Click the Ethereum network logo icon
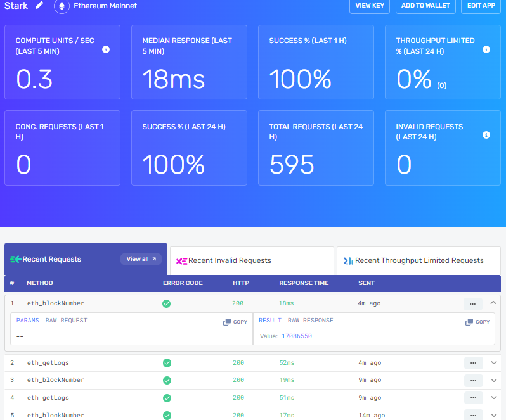The height and width of the screenshot is (420, 506). pyautogui.click(x=62, y=6)
